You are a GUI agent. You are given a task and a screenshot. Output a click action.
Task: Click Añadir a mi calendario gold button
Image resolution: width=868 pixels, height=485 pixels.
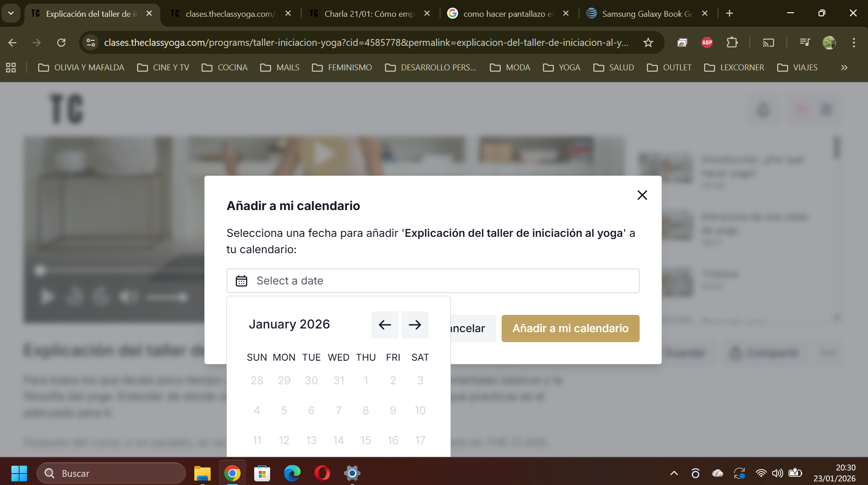click(570, 328)
